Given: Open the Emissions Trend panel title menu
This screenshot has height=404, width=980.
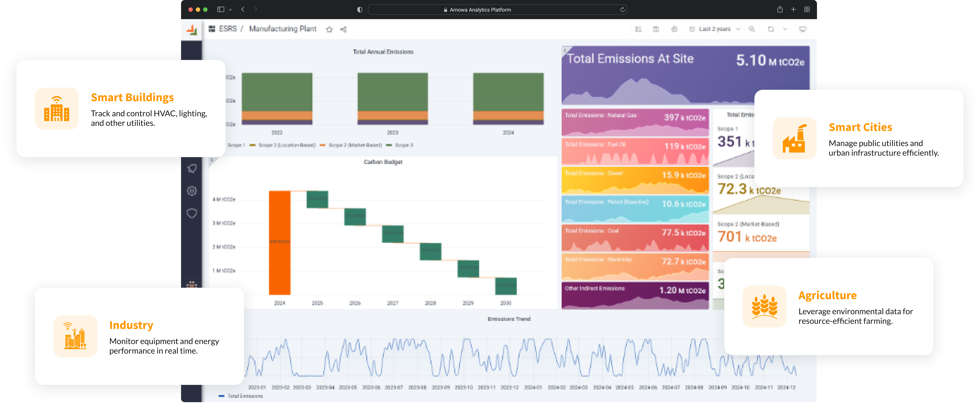Looking at the screenshot, I should (509, 319).
